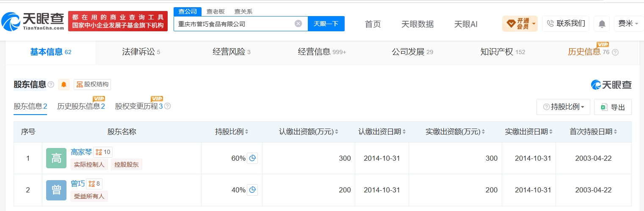Select the 查老板 search tab
The width and height of the screenshot is (644, 211).
click(x=216, y=11)
